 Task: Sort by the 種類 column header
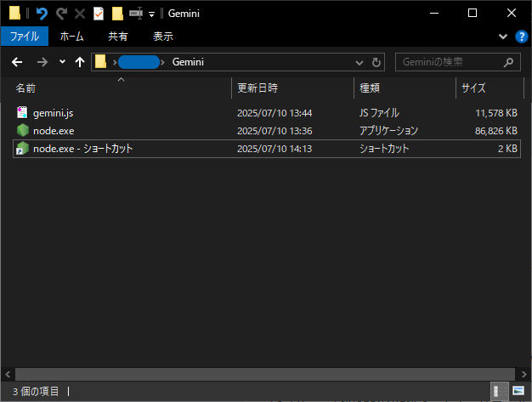pyautogui.click(x=405, y=88)
